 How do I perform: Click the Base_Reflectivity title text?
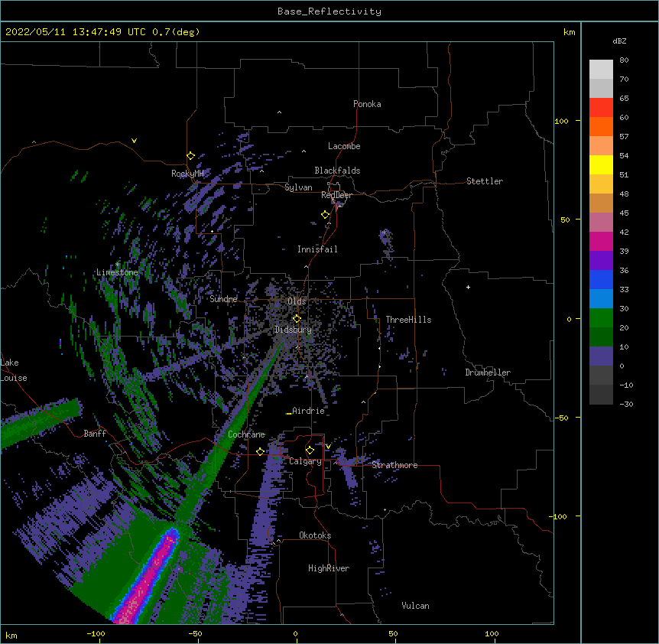pyautogui.click(x=329, y=11)
